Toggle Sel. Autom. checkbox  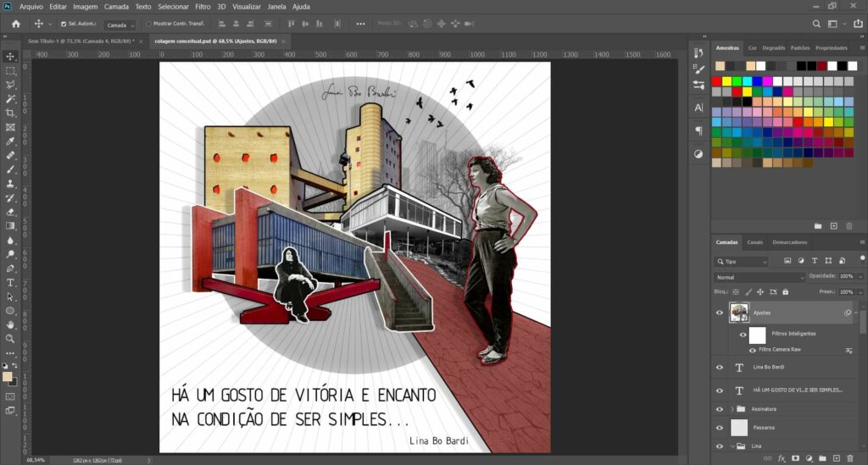[x=63, y=24]
